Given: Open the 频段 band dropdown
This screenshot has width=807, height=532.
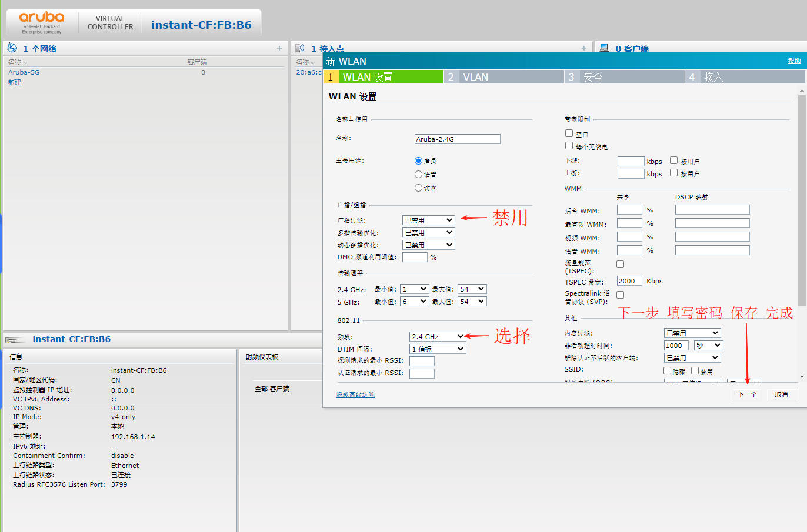Looking at the screenshot, I should point(438,336).
